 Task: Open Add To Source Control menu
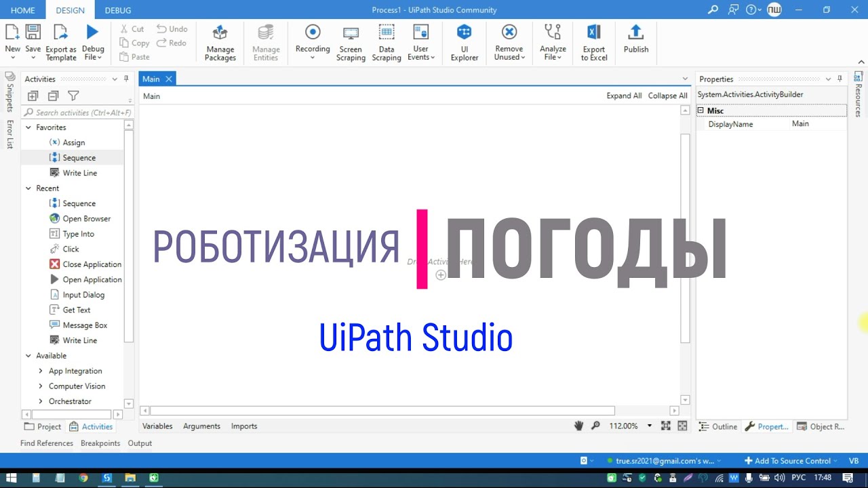click(791, 461)
